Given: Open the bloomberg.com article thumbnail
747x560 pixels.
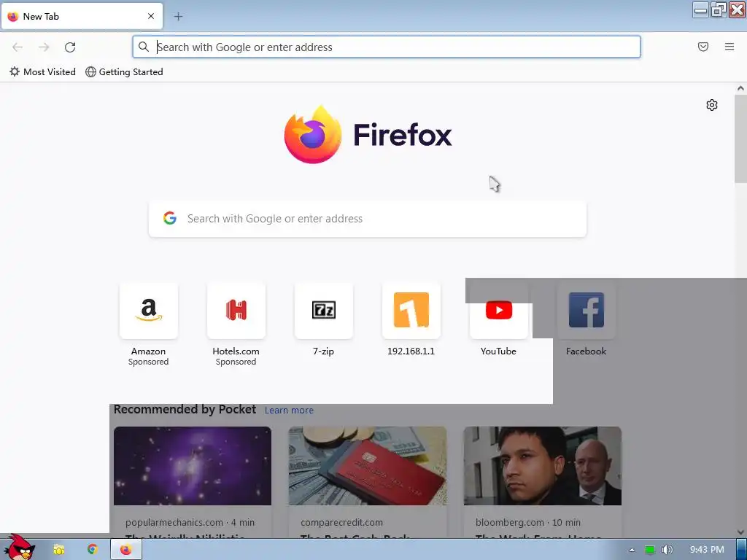Looking at the screenshot, I should 543,466.
